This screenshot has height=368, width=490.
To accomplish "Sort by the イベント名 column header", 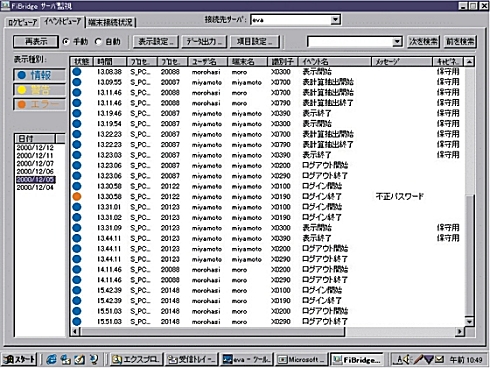I will point(335,62).
